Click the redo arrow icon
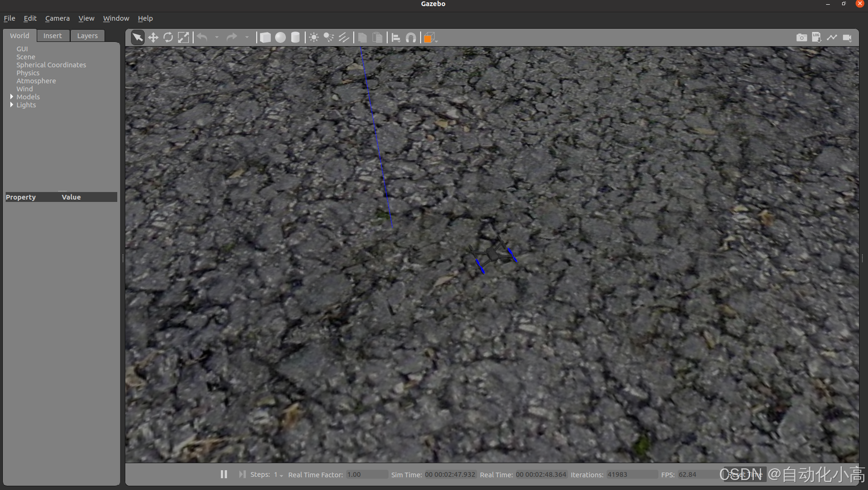The width and height of the screenshot is (868, 490). [x=232, y=37]
